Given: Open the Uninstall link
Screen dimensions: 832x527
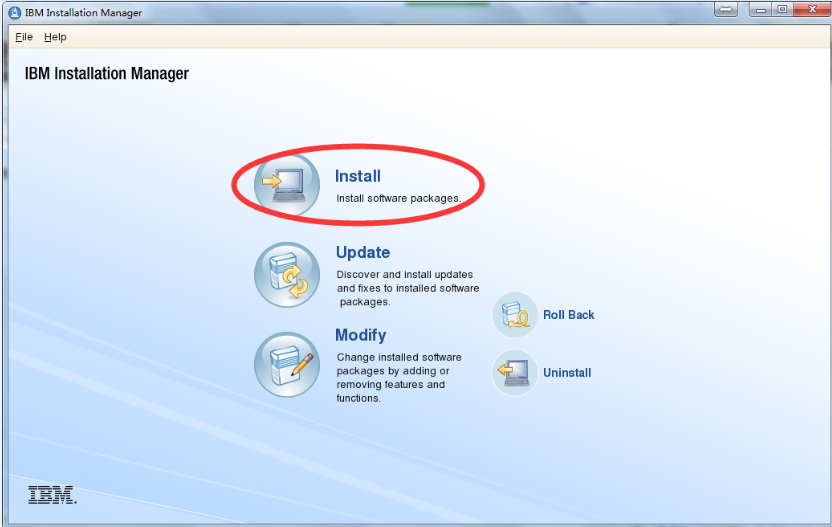Looking at the screenshot, I should pos(567,373).
